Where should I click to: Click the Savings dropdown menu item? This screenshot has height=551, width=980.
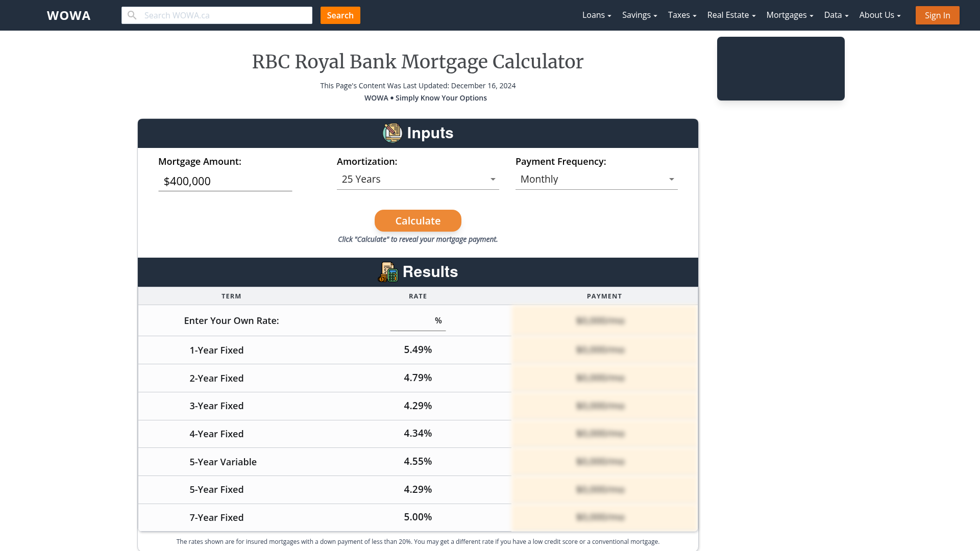click(639, 15)
